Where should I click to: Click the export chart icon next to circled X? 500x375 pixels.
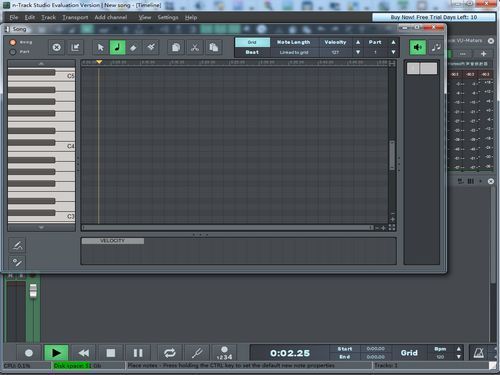pos(75,48)
